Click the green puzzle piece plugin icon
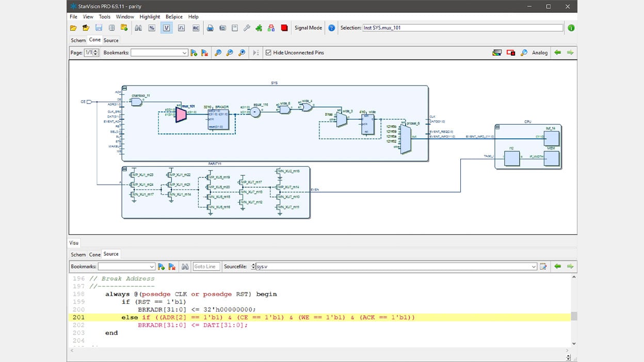Image resolution: width=644 pixels, height=362 pixels. tap(259, 28)
